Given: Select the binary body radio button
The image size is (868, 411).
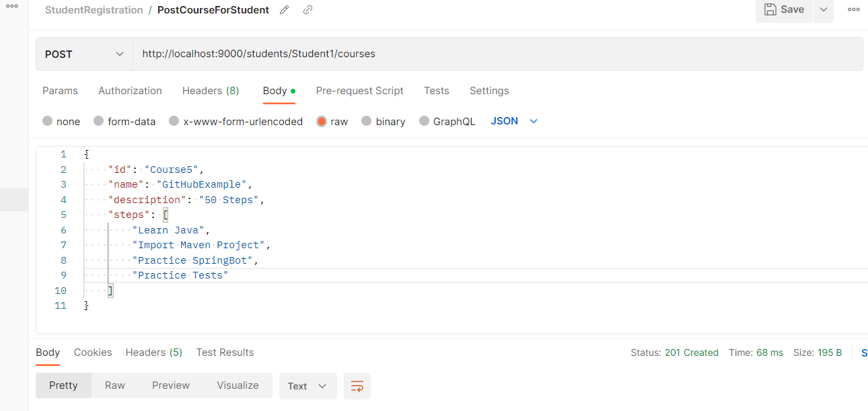Looking at the screenshot, I should (x=367, y=121).
